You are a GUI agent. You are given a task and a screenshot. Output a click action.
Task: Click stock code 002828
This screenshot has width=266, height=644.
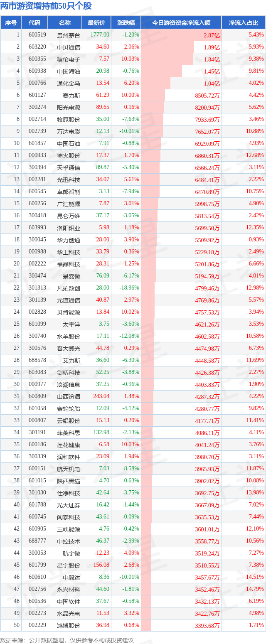[x=37, y=312]
